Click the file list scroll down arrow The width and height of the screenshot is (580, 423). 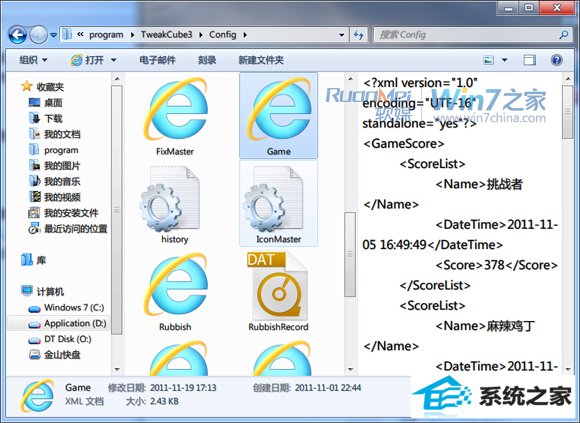pyautogui.click(x=350, y=369)
